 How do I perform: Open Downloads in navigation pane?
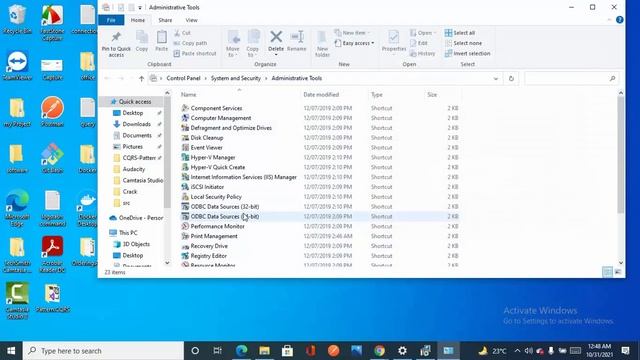pos(136,124)
